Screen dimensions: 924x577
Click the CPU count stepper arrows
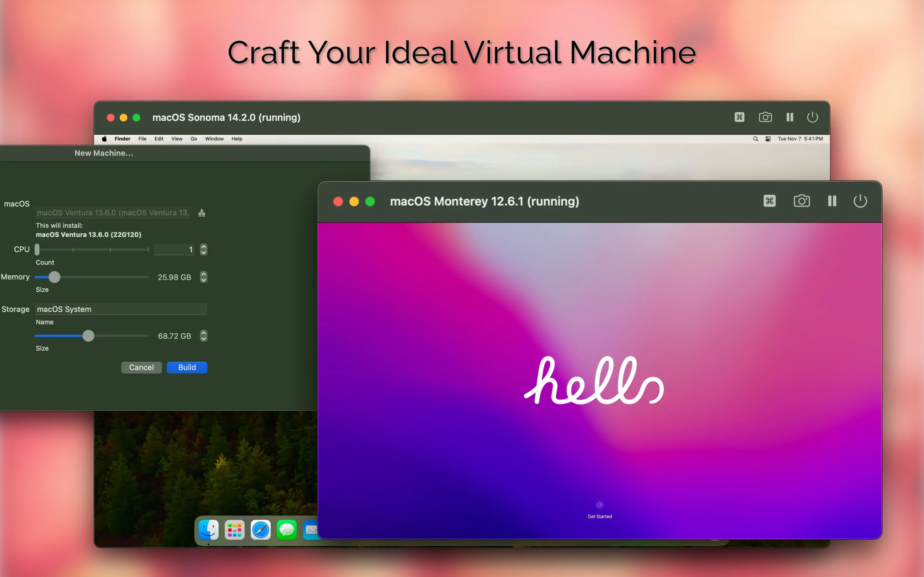point(203,250)
